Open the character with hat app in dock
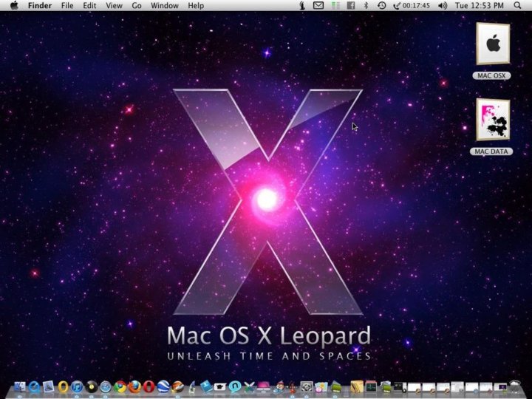The width and height of the screenshot is (532, 399). [x=279, y=386]
